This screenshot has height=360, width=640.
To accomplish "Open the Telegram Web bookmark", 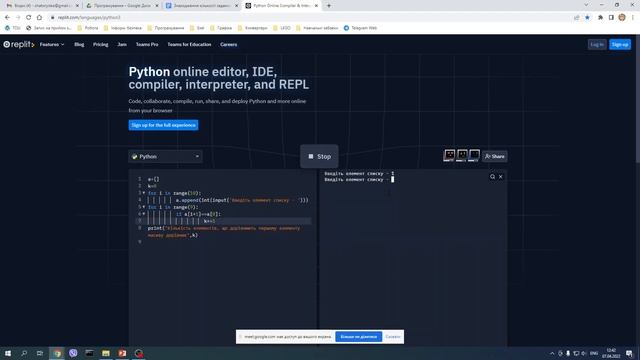I will [x=360, y=28].
